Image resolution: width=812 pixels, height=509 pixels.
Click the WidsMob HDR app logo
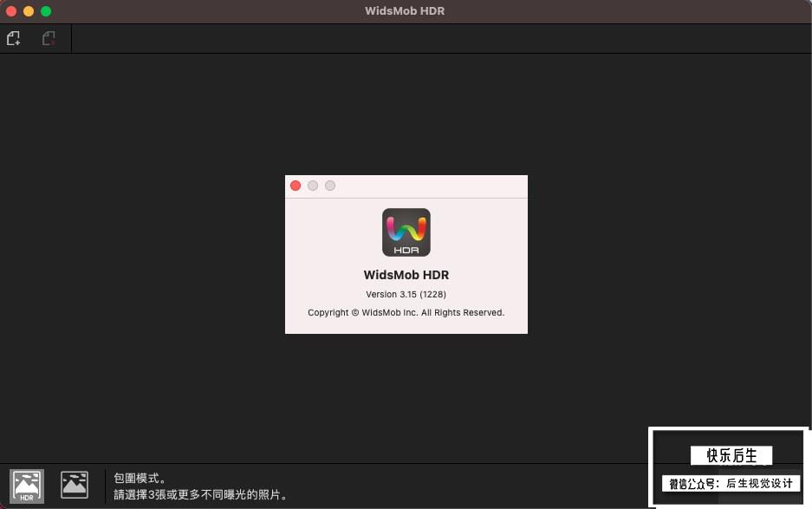406,232
